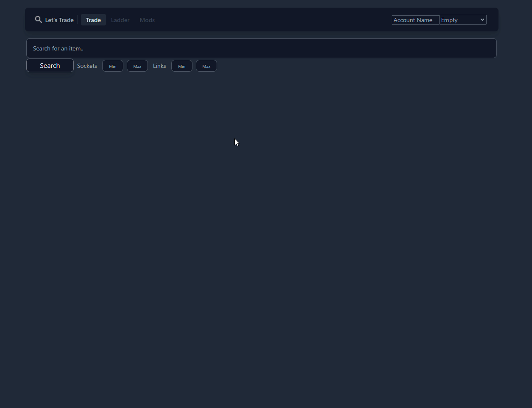Click the Let's Trade title link

click(59, 20)
